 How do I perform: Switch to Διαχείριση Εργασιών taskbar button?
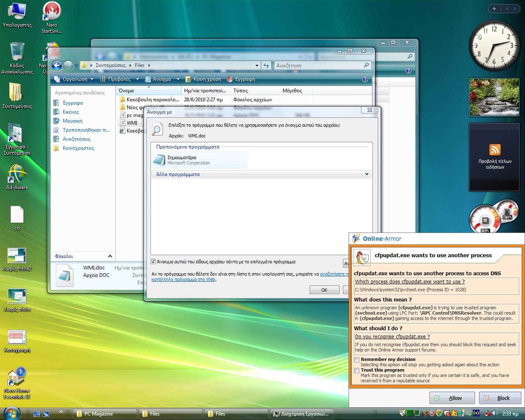pos(301,414)
